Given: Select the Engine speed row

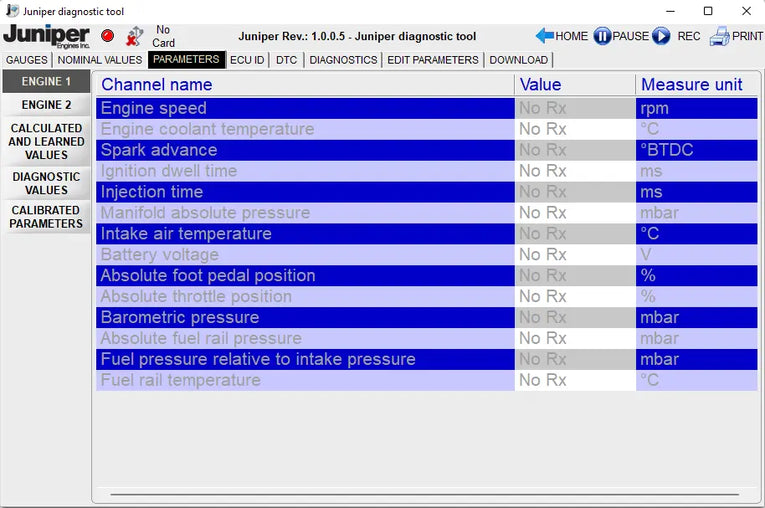Looking at the screenshot, I should click(426, 108).
